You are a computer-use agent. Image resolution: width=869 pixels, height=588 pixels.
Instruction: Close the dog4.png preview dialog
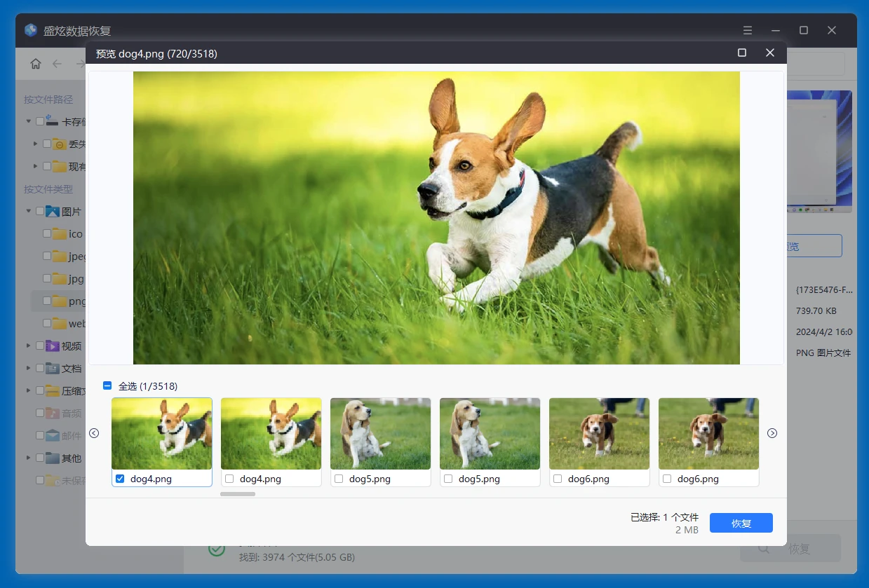point(770,53)
